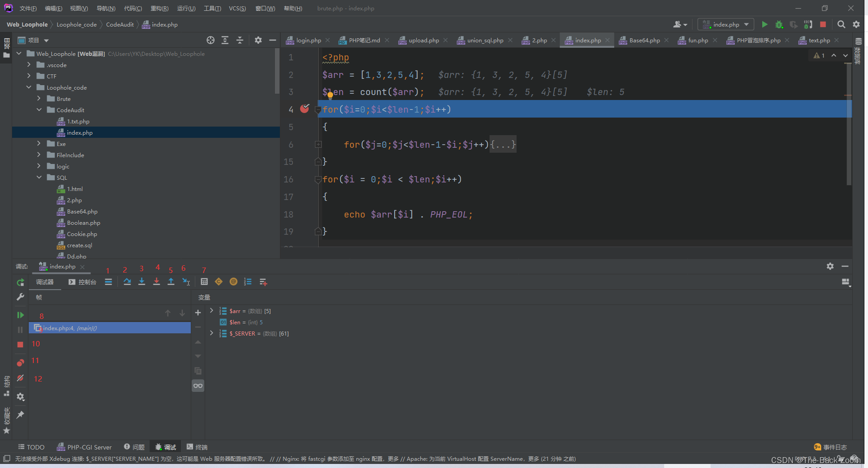Open the Evaluate Expression calculator icon
Screen dimensions: 868x468
pos(204,282)
